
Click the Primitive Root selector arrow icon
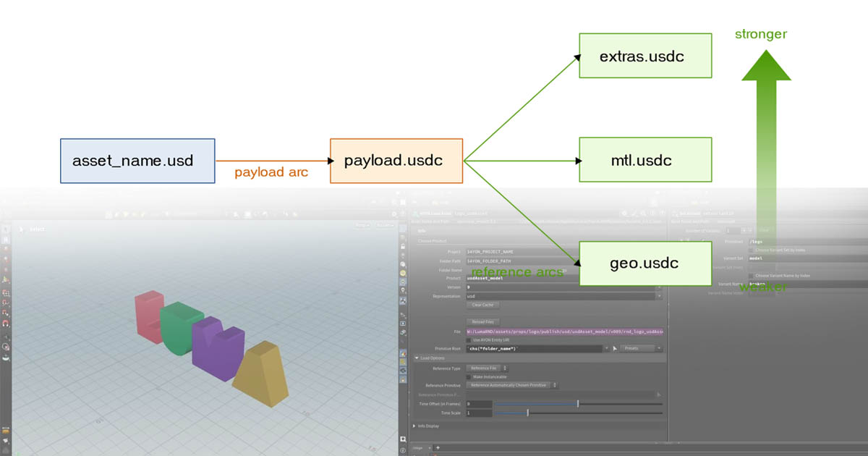tap(614, 348)
